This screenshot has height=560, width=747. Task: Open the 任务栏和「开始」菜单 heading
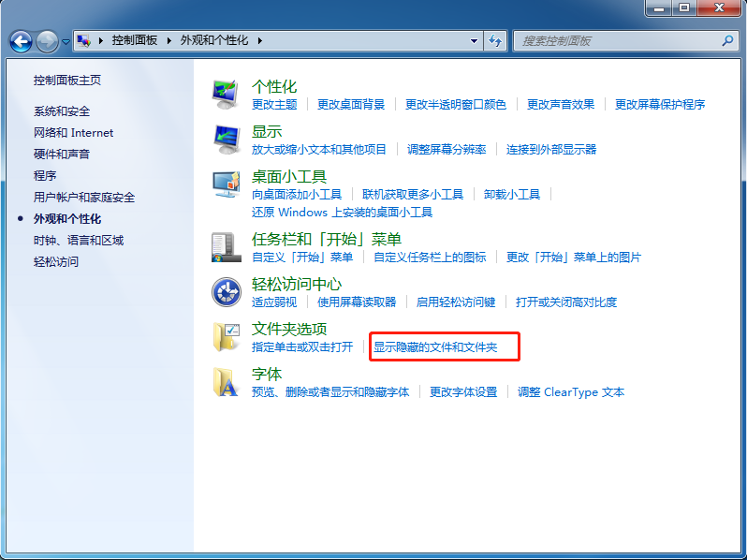327,239
